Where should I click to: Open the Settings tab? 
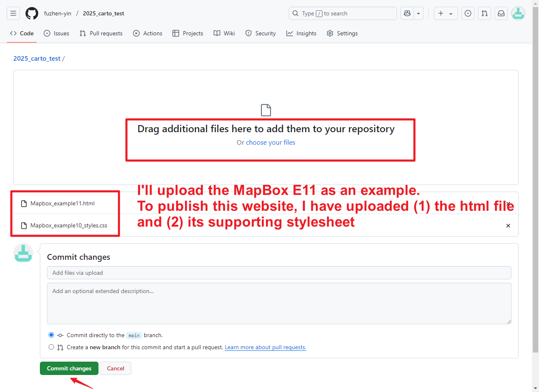point(342,33)
